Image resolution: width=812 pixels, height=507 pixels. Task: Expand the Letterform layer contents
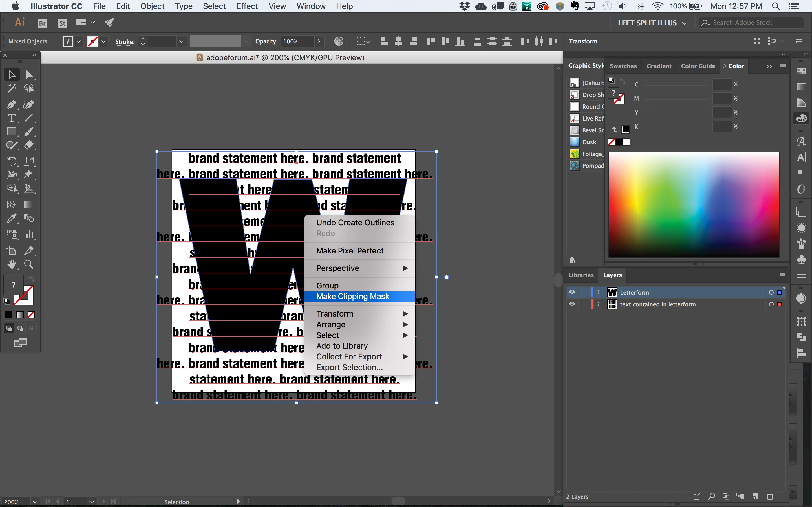click(598, 292)
